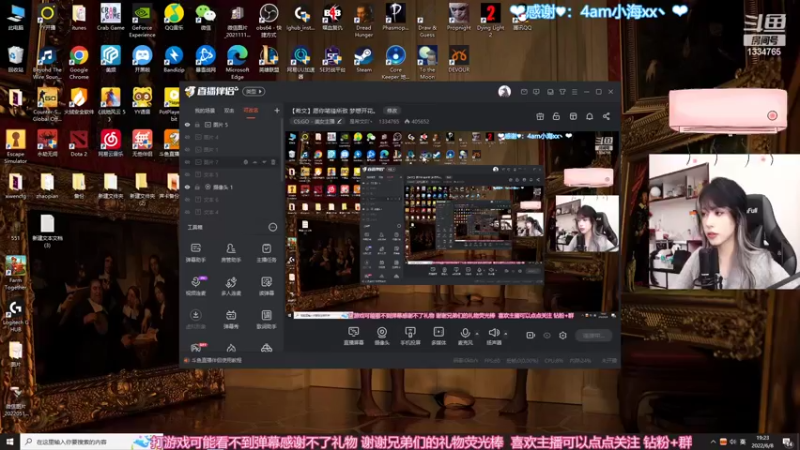Click the record video icon near start button
Screen dimensions: 800x450
tap(530, 335)
